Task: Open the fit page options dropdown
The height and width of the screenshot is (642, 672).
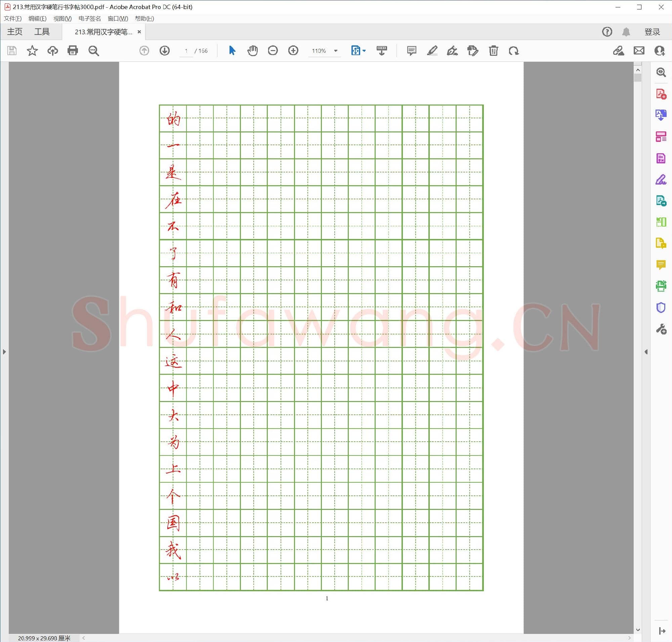Action: click(364, 51)
